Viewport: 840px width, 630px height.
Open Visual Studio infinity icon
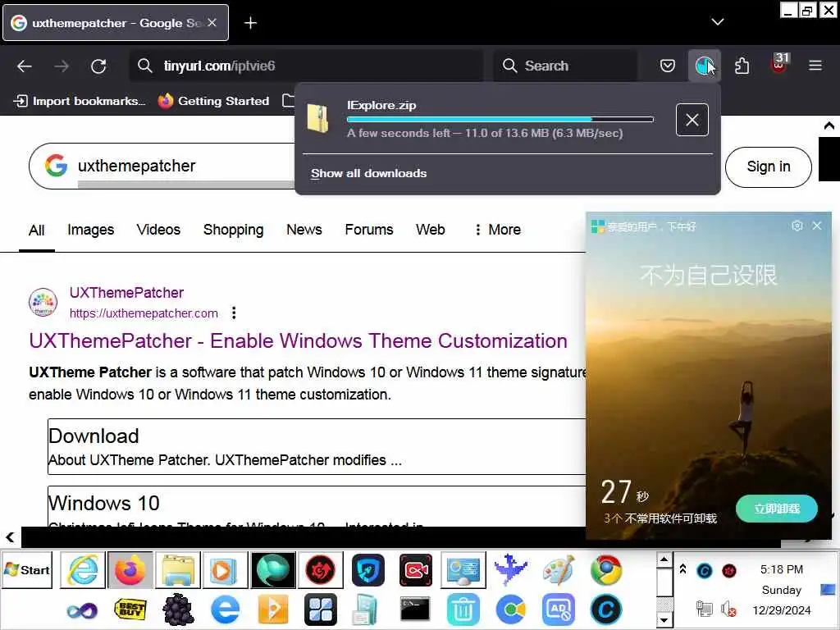[82, 609]
